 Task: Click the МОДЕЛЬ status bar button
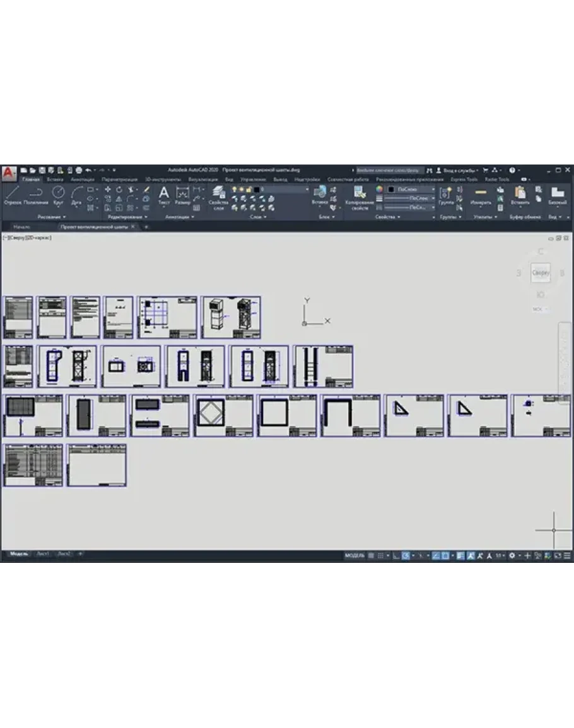click(x=354, y=555)
